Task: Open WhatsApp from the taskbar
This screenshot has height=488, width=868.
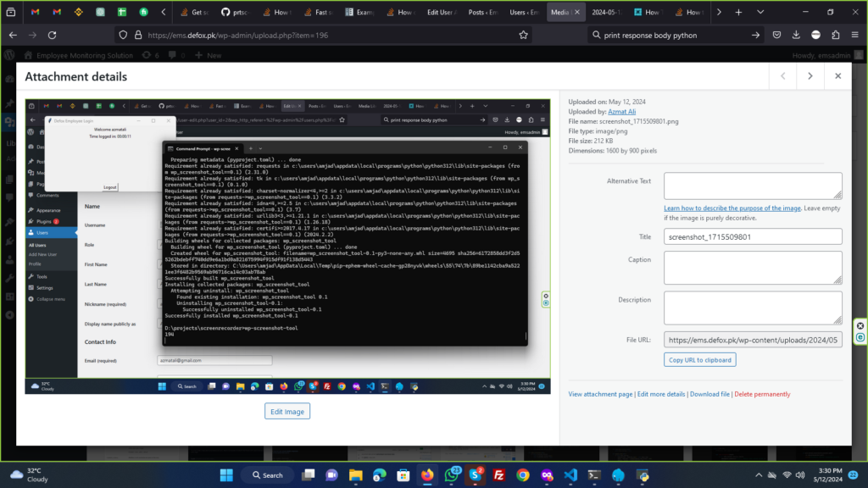Action: [x=452, y=475]
